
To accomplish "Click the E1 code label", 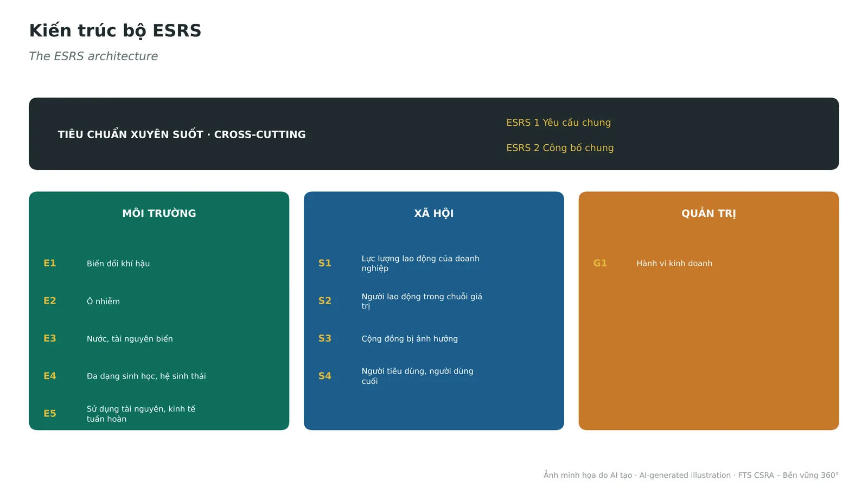I will tap(50, 263).
